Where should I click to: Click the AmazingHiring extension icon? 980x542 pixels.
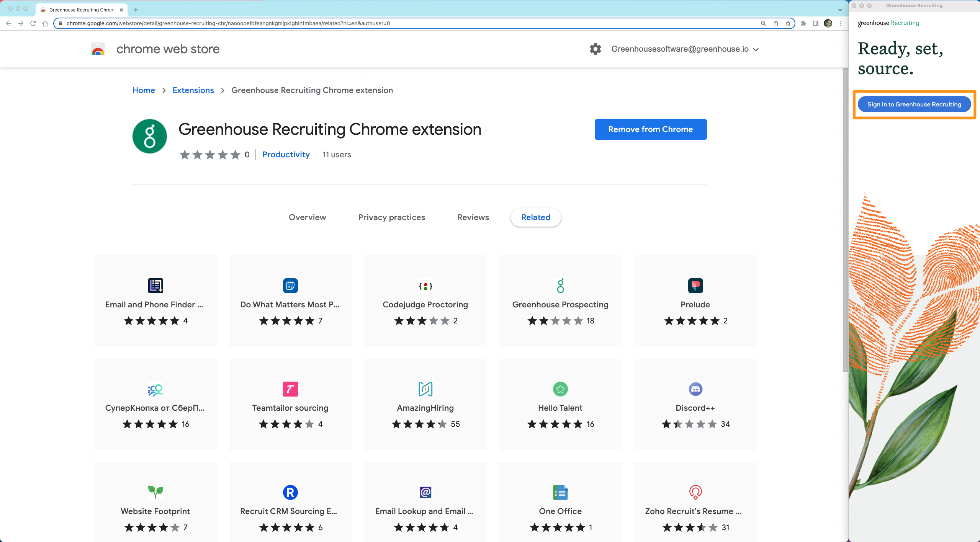tap(425, 389)
